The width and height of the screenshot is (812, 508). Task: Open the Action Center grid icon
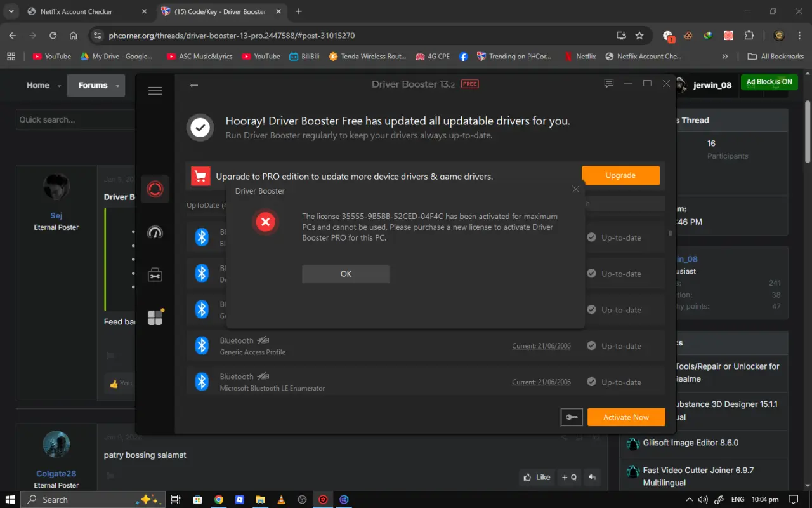tap(155, 317)
